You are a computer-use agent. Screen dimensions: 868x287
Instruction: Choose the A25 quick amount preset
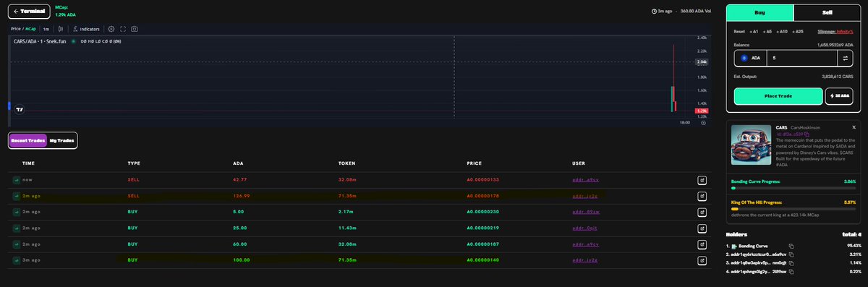pos(799,32)
